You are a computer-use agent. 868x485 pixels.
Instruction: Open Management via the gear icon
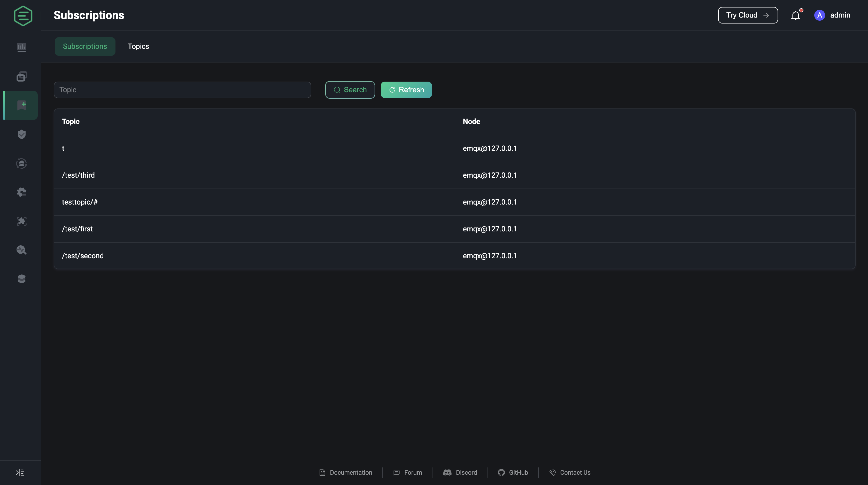pyautogui.click(x=21, y=192)
